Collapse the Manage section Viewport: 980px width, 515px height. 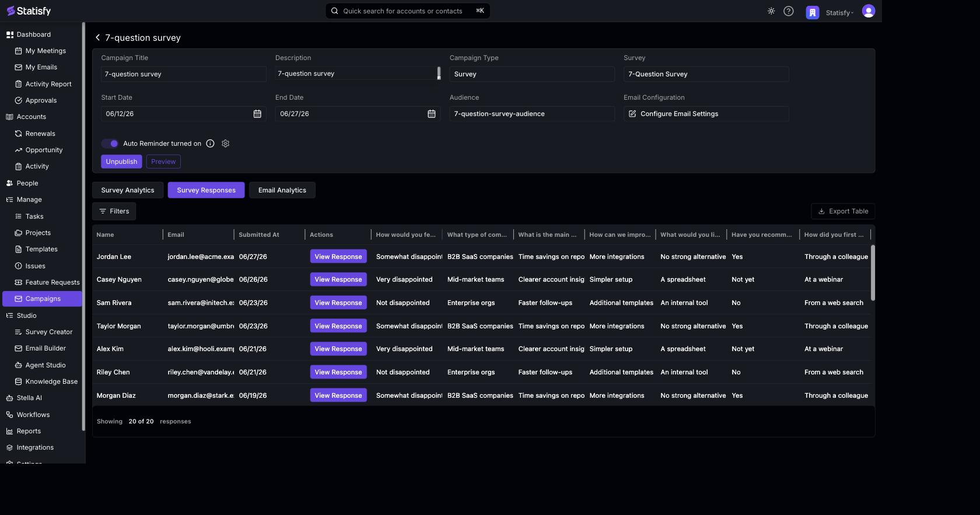[x=24, y=199]
